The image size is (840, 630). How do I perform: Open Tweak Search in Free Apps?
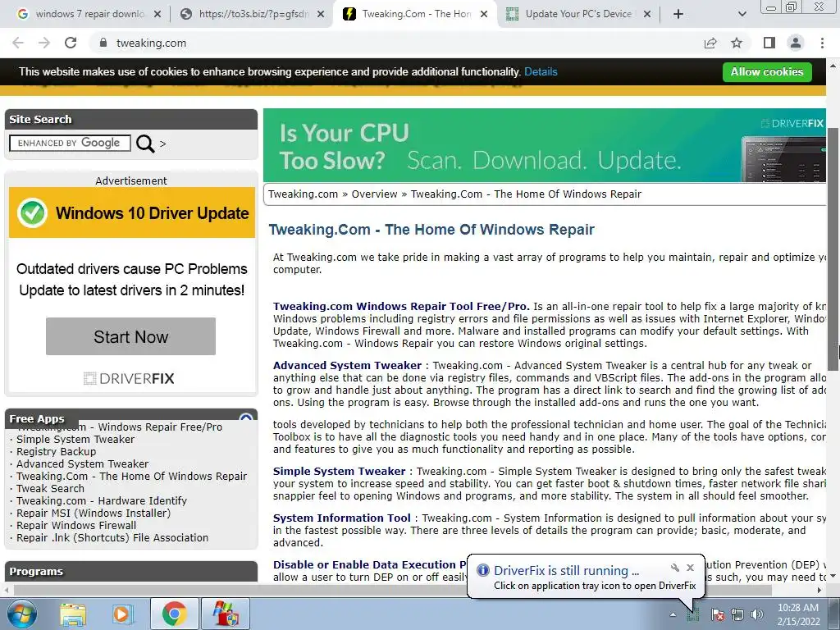(50, 489)
